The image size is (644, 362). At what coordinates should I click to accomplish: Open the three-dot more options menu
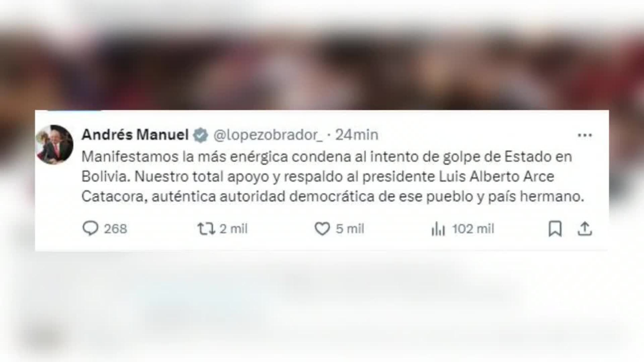585,135
